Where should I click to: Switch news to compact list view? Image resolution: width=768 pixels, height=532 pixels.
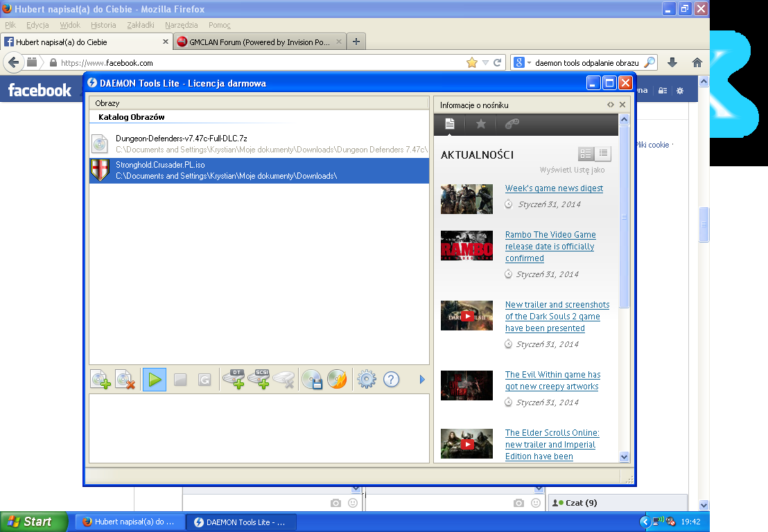(604, 154)
